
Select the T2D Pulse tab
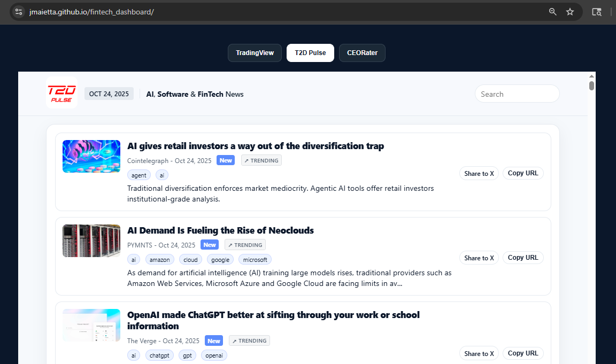(x=310, y=52)
